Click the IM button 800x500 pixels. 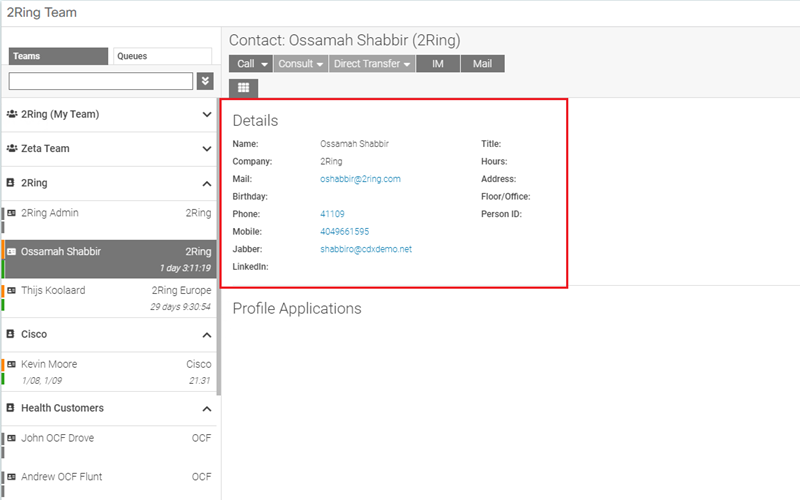[x=438, y=64]
